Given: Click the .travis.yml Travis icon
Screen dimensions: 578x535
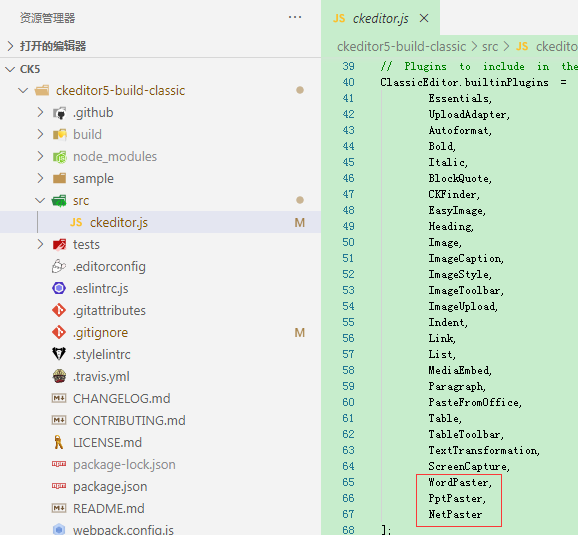Looking at the screenshot, I should point(59,376).
